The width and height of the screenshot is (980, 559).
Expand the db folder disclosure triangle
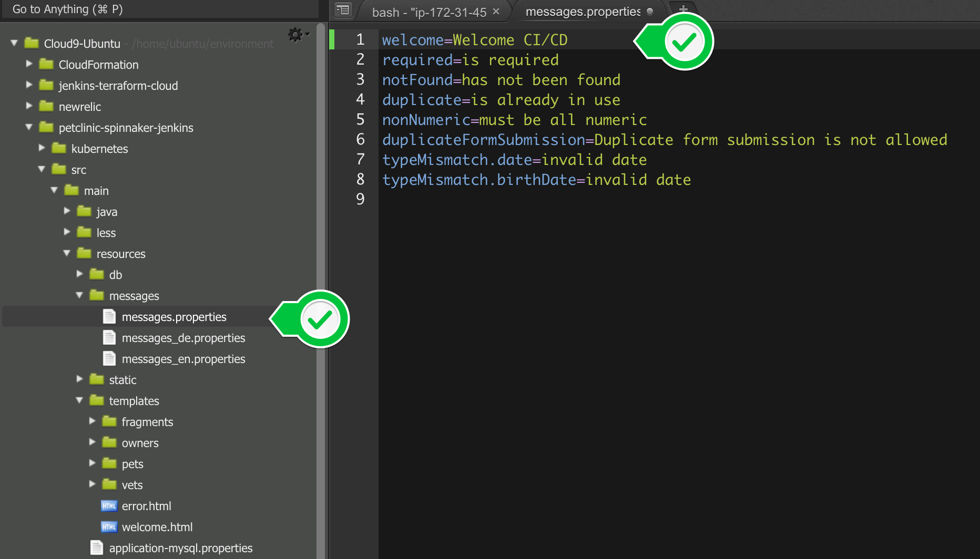[x=79, y=274]
